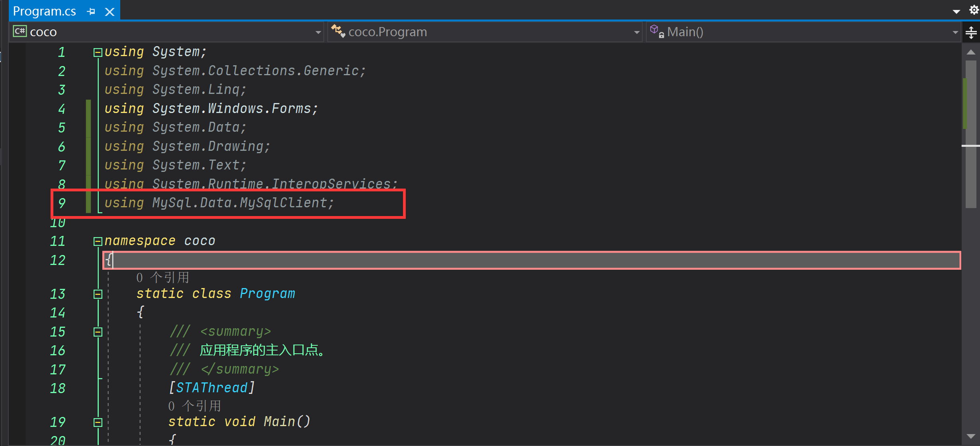The width and height of the screenshot is (980, 446).
Task: Collapse the summary comment block
Action: [98, 332]
